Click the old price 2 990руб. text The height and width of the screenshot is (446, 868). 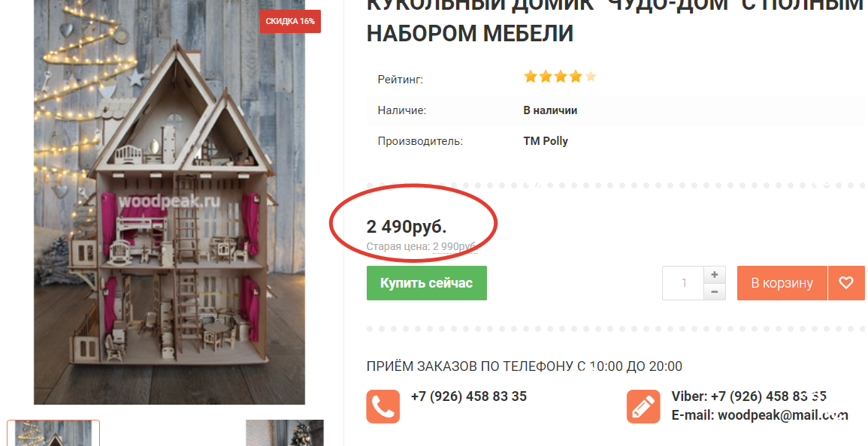(x=455, y=246)
